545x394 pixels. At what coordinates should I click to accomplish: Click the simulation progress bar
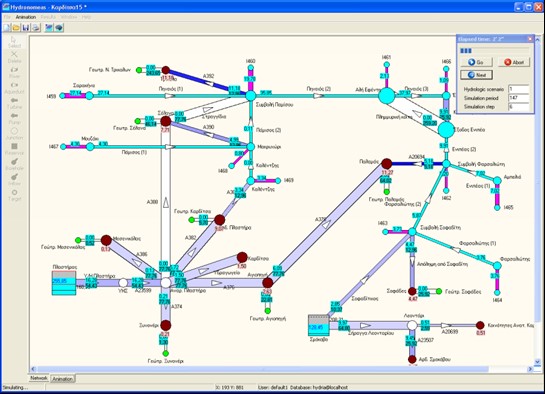click(494, 51)
